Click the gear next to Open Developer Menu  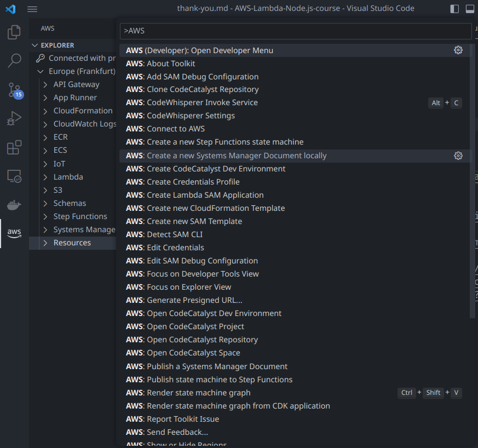click(458, 50)
